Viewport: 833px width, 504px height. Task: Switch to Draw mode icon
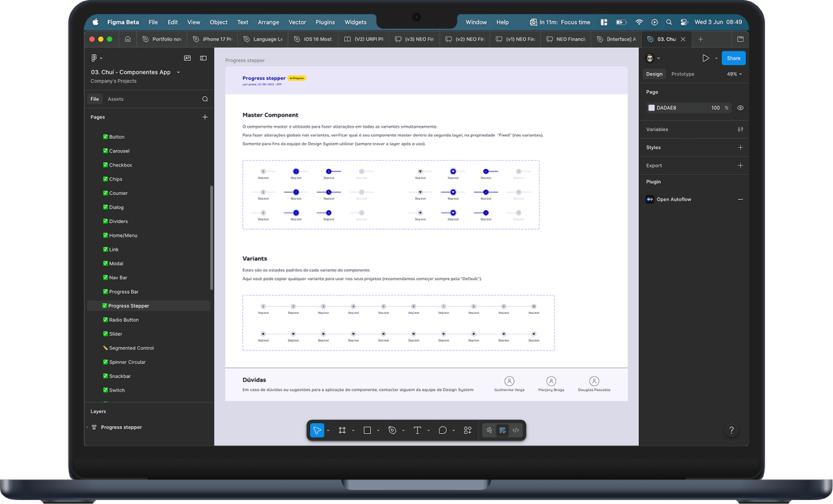(489, 430)
